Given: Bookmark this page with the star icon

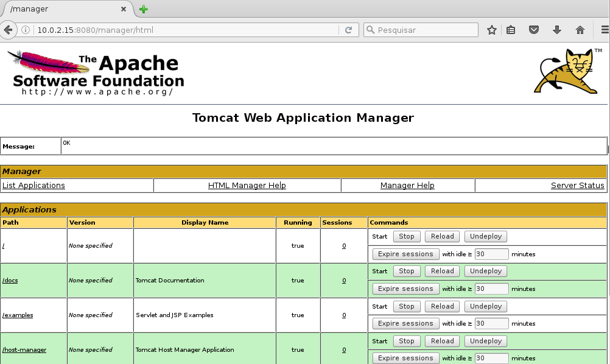Looking at the screenshot, I should 492,30.
